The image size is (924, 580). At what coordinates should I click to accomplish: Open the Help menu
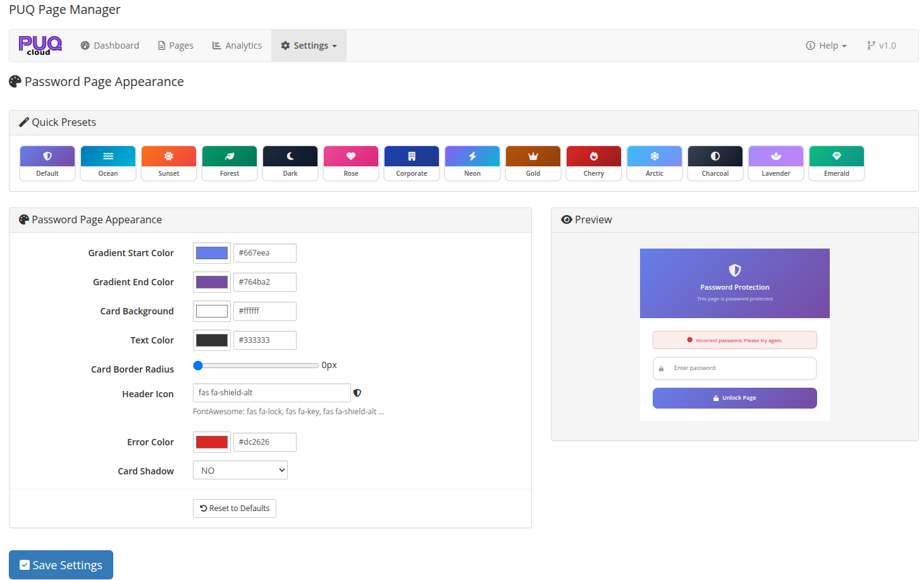click(x=825, y=45)
